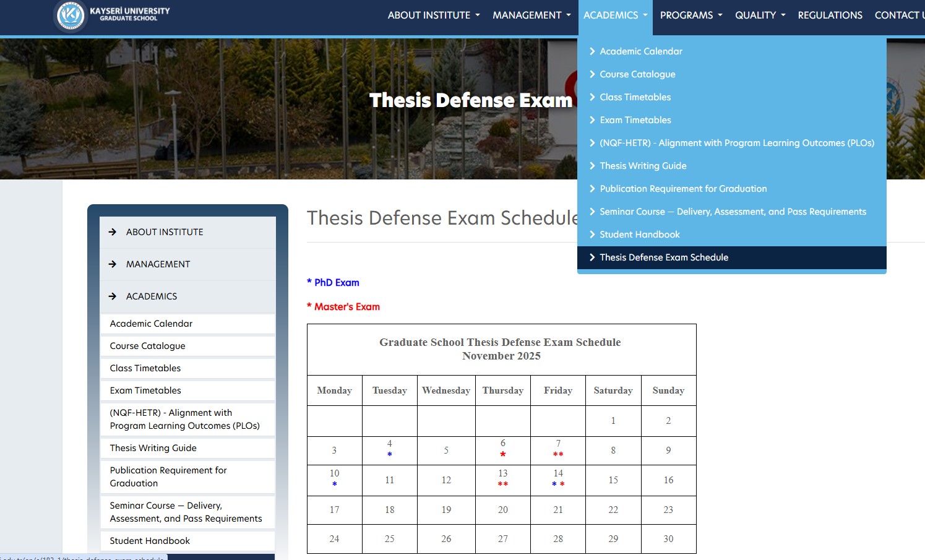925x560 pixels.
Task: Open Publication Requirement for Graduation sidebar link
Action: point(168,476)
